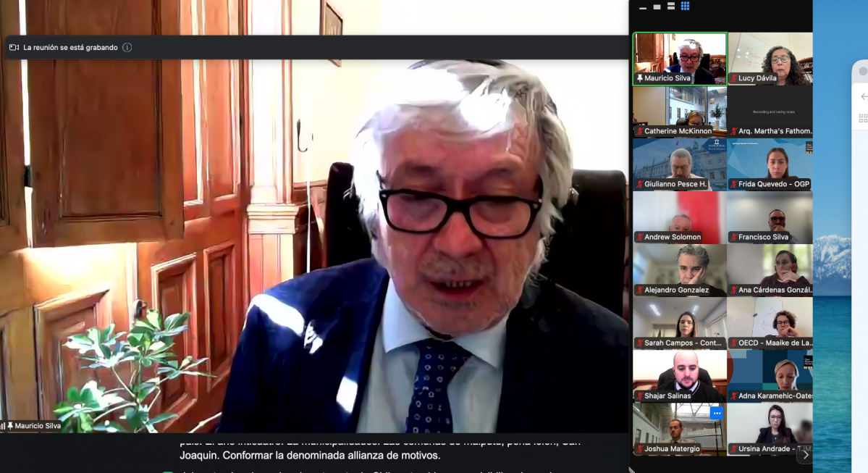Click the back arrow in right window

(863, 96)
